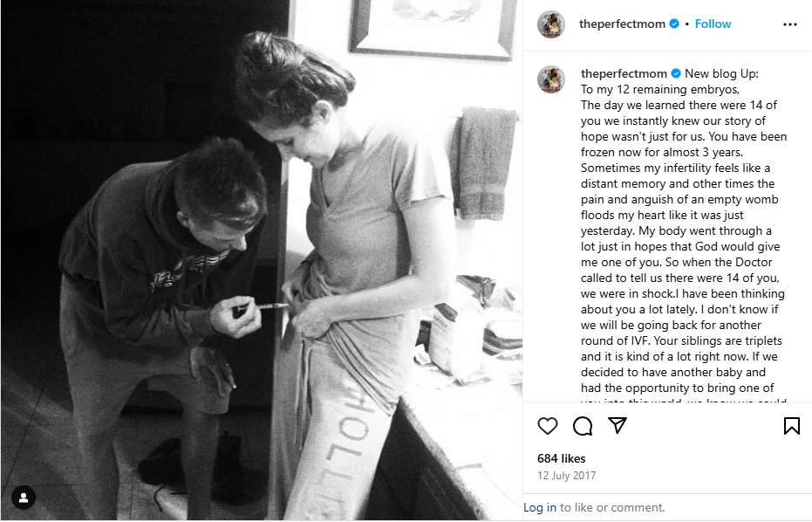Click the caption line "To my 12 remaining embryos"
Image resolution: width=812 pixels, height=522 pixels.
(659, 89)
